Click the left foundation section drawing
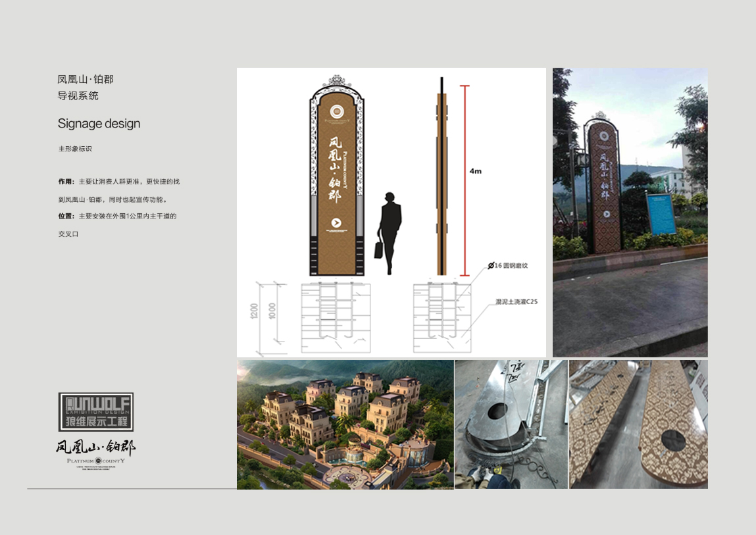 point(336,317)
